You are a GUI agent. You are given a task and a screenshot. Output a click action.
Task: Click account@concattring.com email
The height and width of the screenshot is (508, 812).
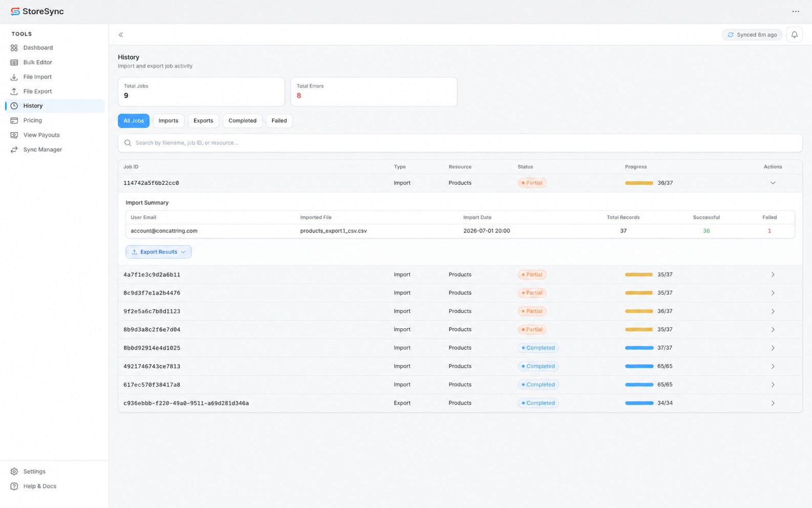pos(164,231)
